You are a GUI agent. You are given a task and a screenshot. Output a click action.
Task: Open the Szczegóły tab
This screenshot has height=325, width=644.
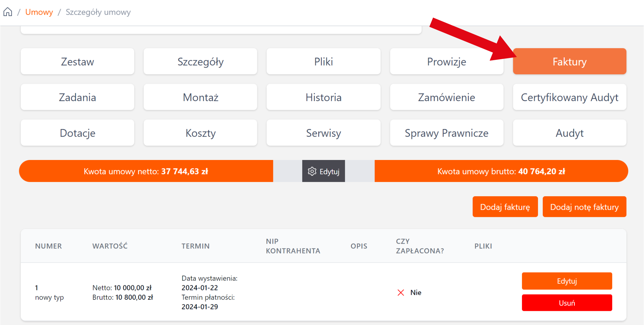coord(200,61)
